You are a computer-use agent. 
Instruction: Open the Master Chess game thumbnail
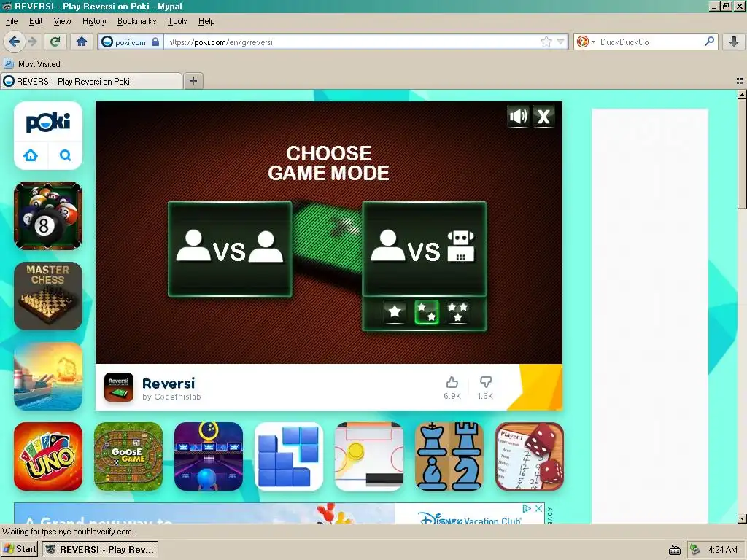coord(48,296)
